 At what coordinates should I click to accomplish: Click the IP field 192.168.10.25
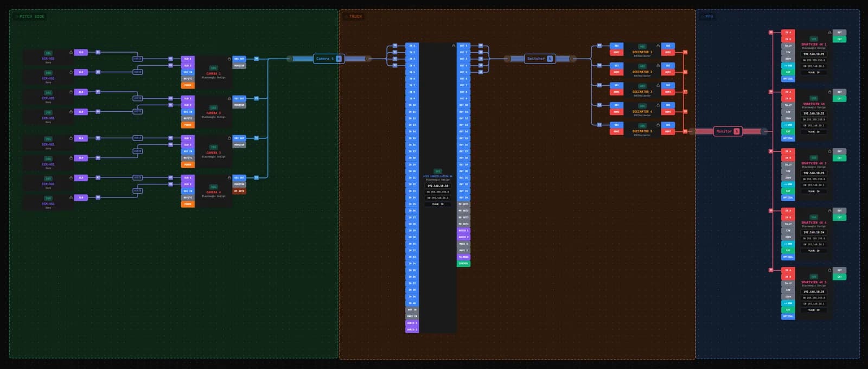[x=814, y=292]
